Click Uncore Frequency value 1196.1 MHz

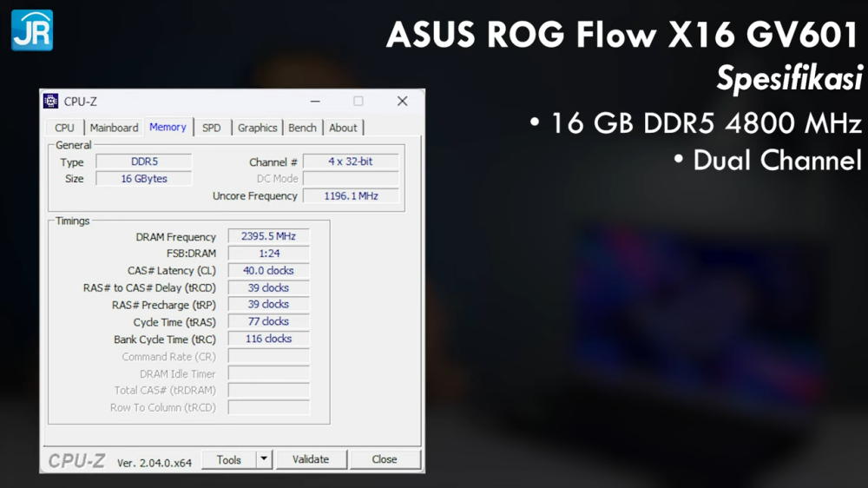(x=351, y=196)
